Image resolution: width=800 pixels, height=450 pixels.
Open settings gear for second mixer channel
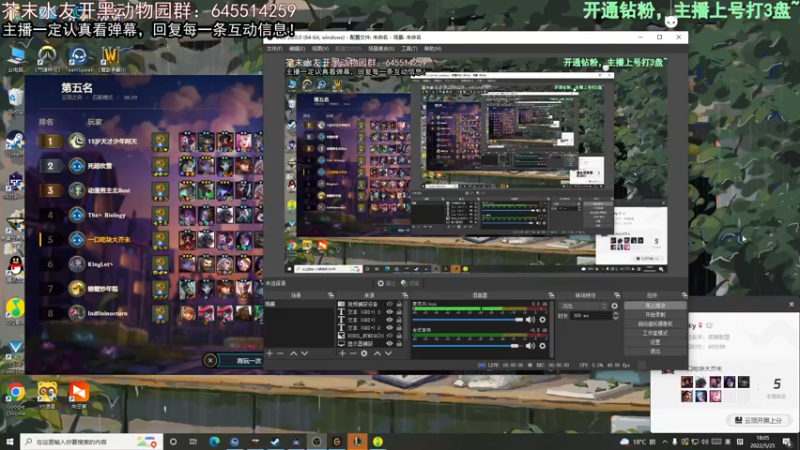tap(542, 345)
